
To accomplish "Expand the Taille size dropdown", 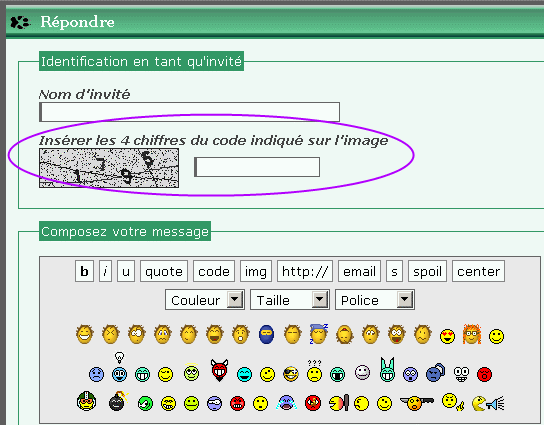I will pyautogui.click(x=290, y=300).
